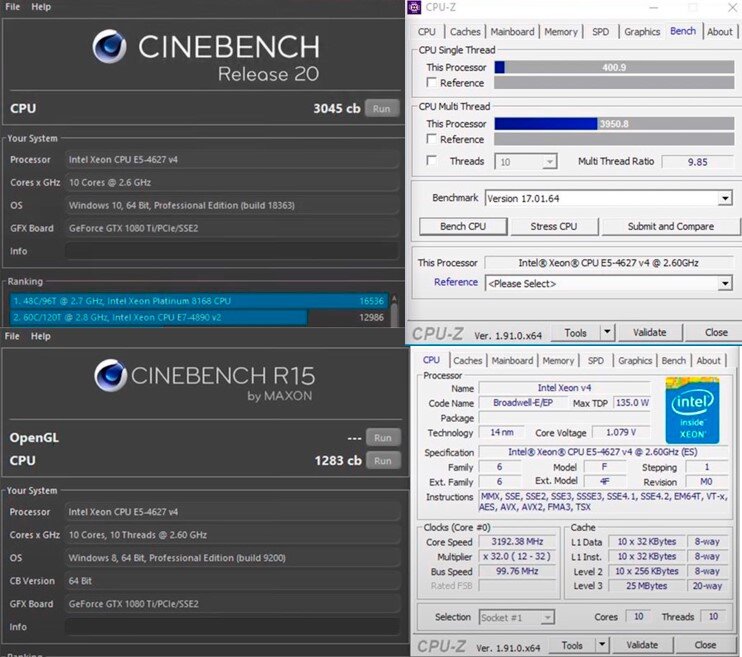Click the Level 3 cache value 25 MBytes
Image resolution: width=742 pixels, height=657 pixels.
point(646,586)
